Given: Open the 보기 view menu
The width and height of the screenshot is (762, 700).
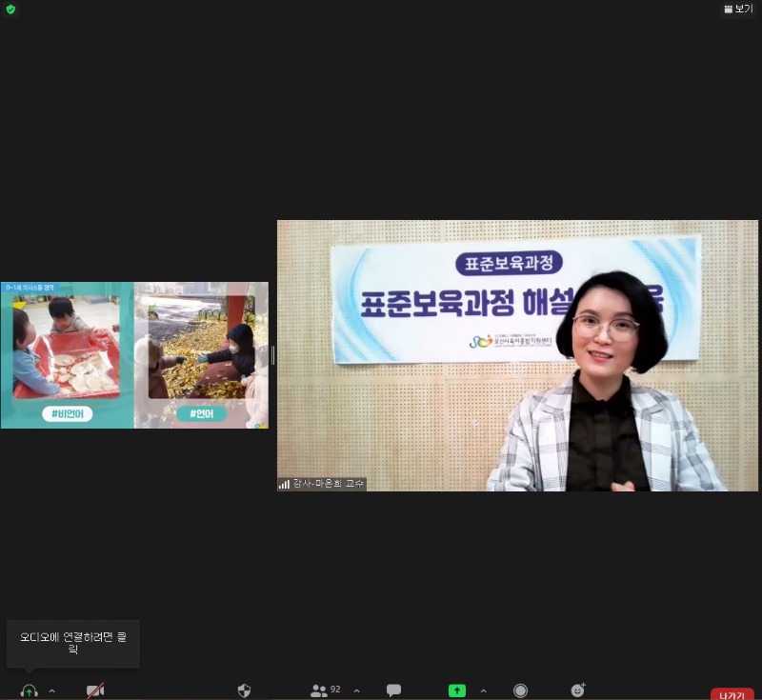Looking at the screenshot, I should [738, 9].
